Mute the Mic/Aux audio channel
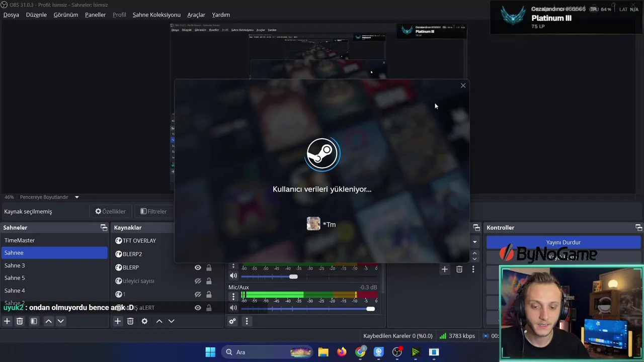 click(233, 308)
